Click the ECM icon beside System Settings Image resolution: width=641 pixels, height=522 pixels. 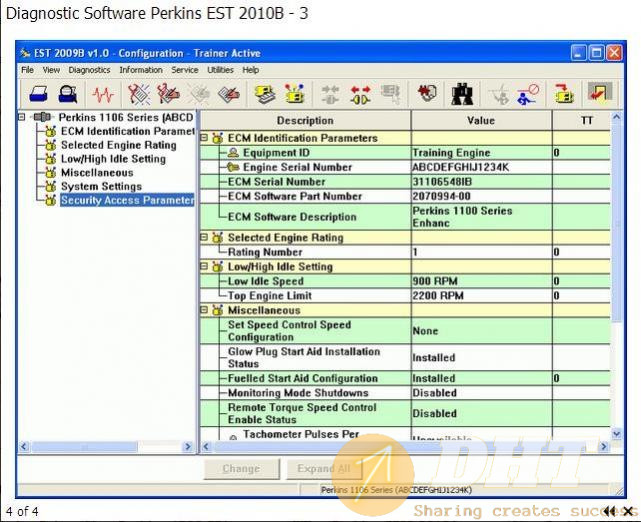pyautogui.click(x=51, y=186)
